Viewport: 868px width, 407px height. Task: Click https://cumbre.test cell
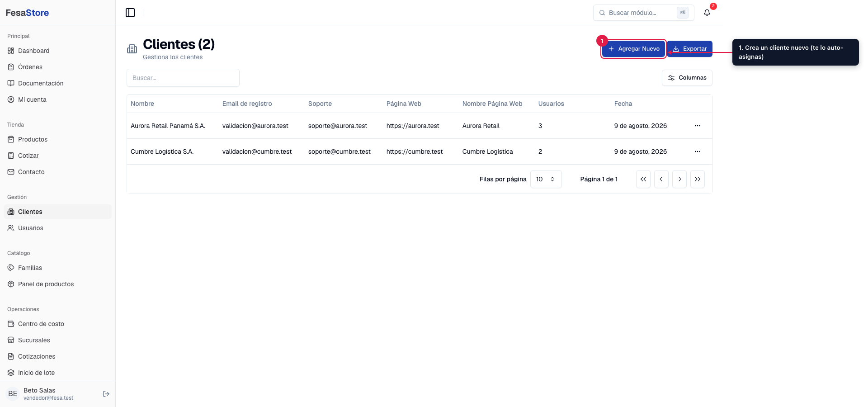(415, 151)
